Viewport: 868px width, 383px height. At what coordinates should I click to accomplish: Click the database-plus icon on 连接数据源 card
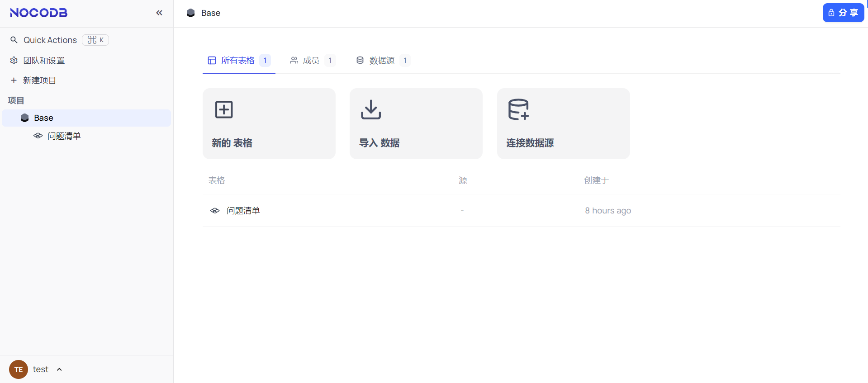tap(519, 109)
